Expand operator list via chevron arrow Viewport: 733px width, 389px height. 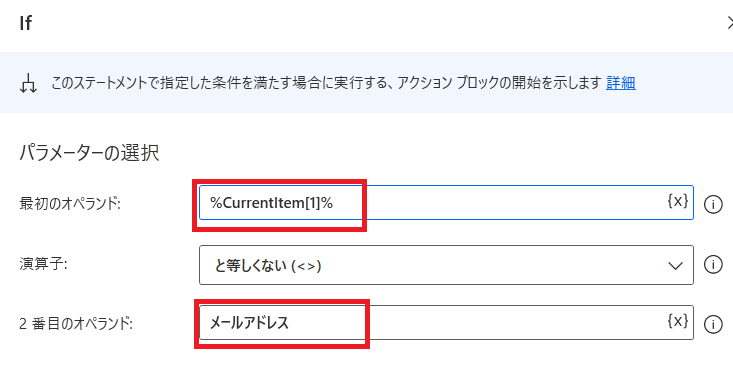tap(675, 266)
